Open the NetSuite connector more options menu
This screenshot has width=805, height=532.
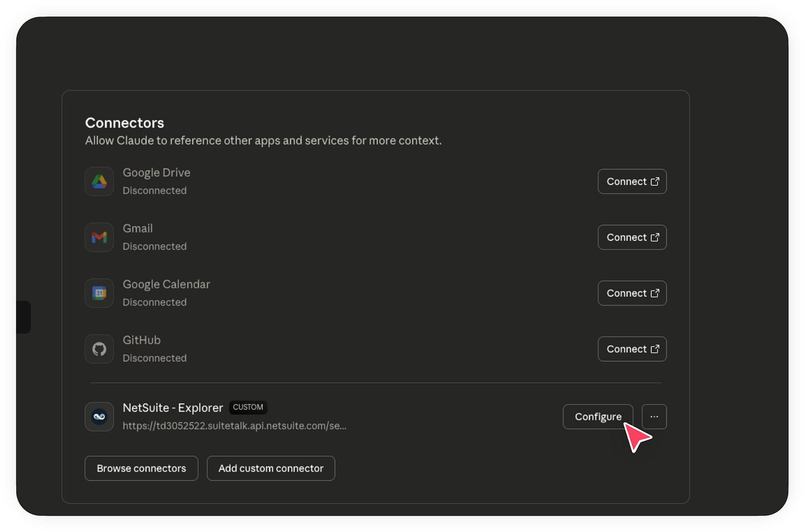654,416
